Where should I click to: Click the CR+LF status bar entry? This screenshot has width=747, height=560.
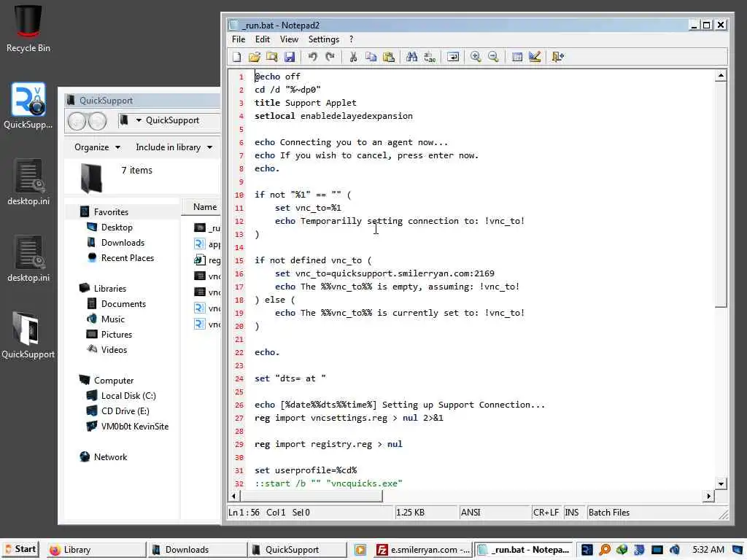(x=546, y=513)
